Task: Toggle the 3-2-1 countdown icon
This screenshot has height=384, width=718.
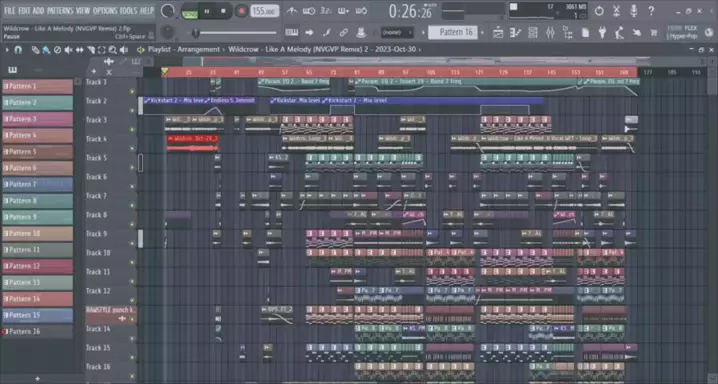Action: point(326,11)
